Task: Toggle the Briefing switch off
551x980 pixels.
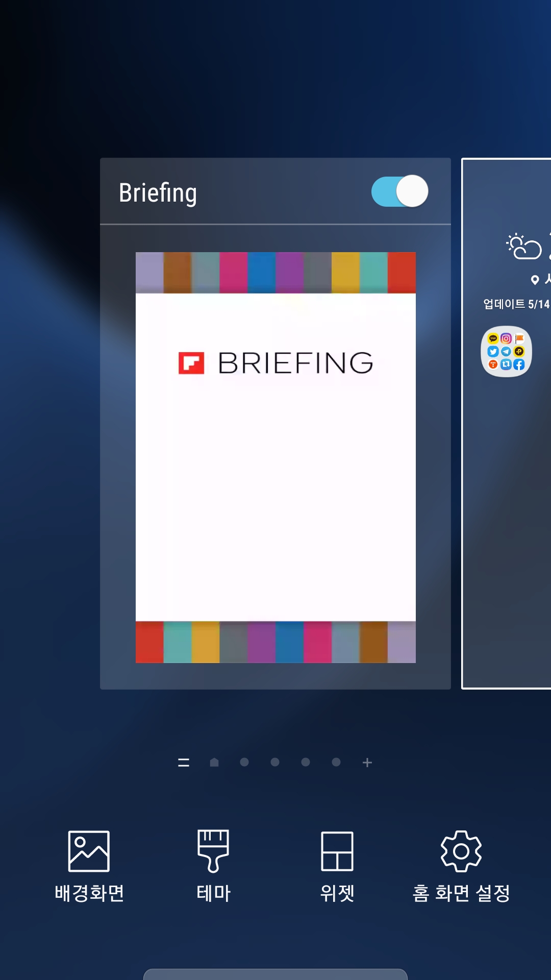Action: [399, 191]
